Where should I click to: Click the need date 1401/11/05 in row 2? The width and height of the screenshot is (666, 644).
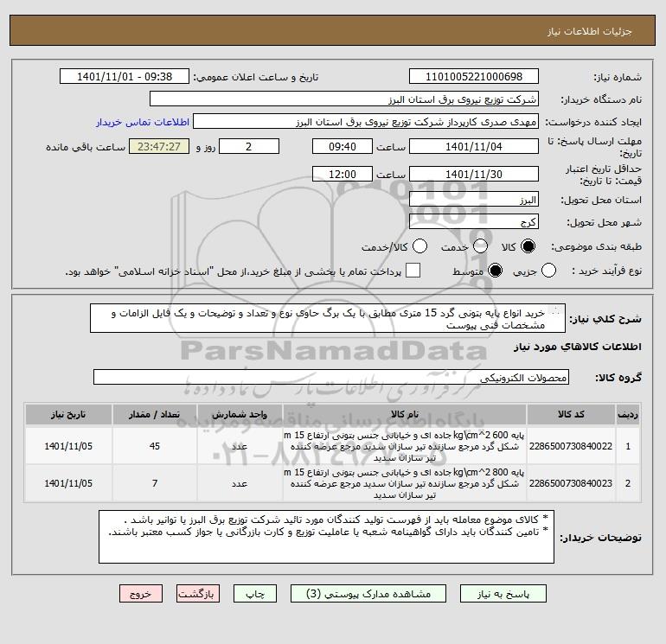[x=68, y=483]
